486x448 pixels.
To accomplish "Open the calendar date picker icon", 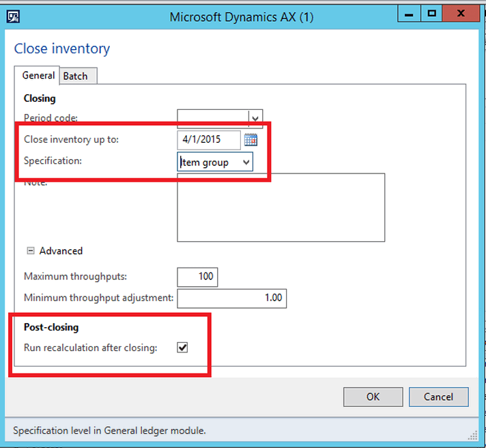I will 251,140.
